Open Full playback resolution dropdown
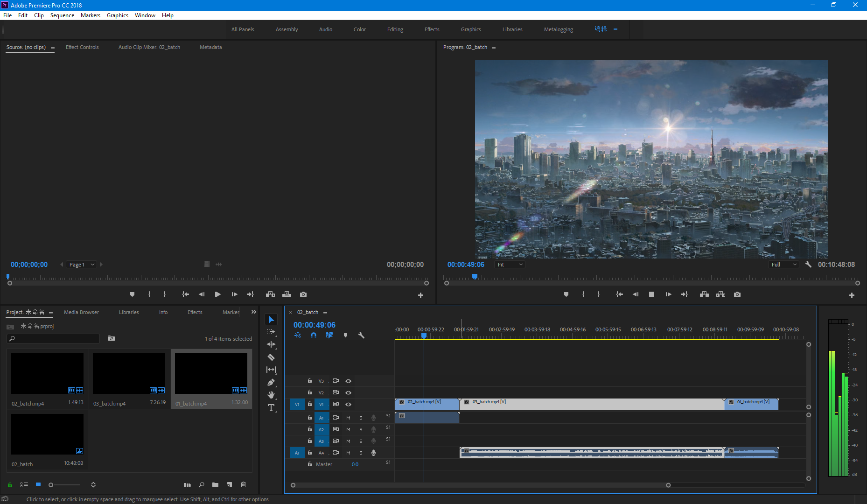Screen dimensions: 867x504 coord(784,265)
